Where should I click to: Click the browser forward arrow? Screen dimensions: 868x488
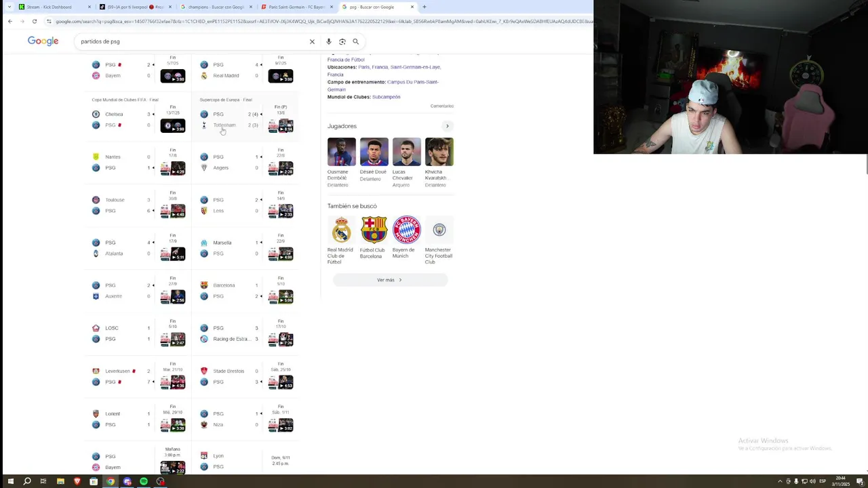click(x=22, y=21)
